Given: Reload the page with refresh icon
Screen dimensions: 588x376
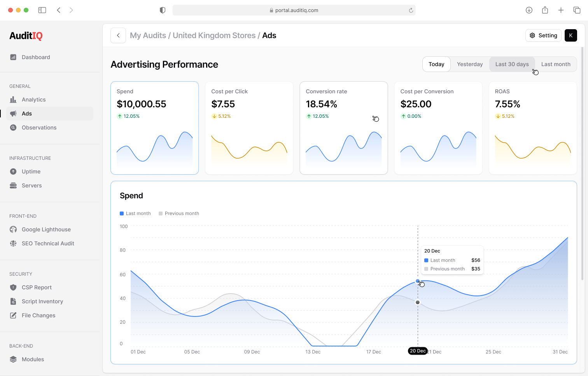Looking at the screenshot, I should [411, 10].
